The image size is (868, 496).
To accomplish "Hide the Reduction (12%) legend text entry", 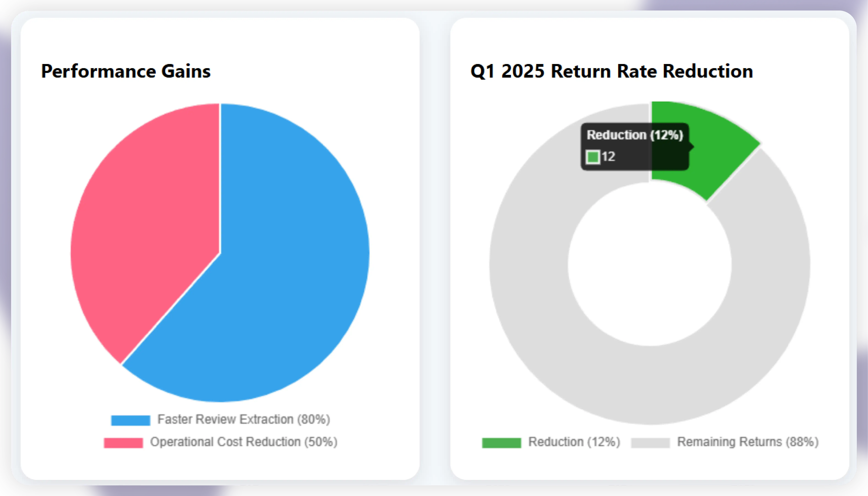I will (574, 442).
